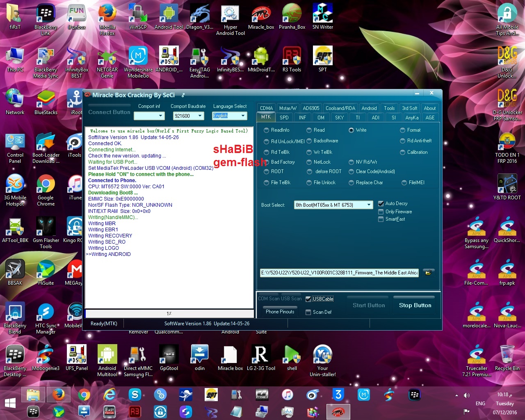
Task: Click the Windows Start button
Action: (x=10, y=403)
